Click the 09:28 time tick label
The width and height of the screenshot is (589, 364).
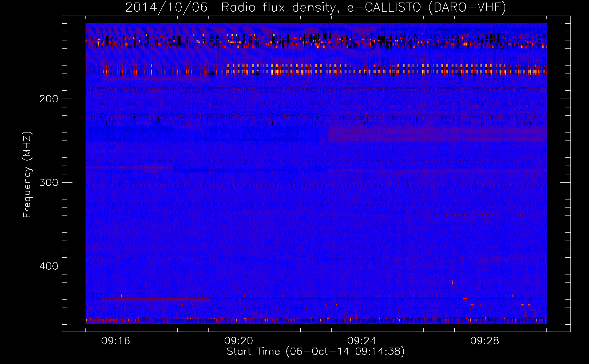pyautogui.click(x=485, y=341)
